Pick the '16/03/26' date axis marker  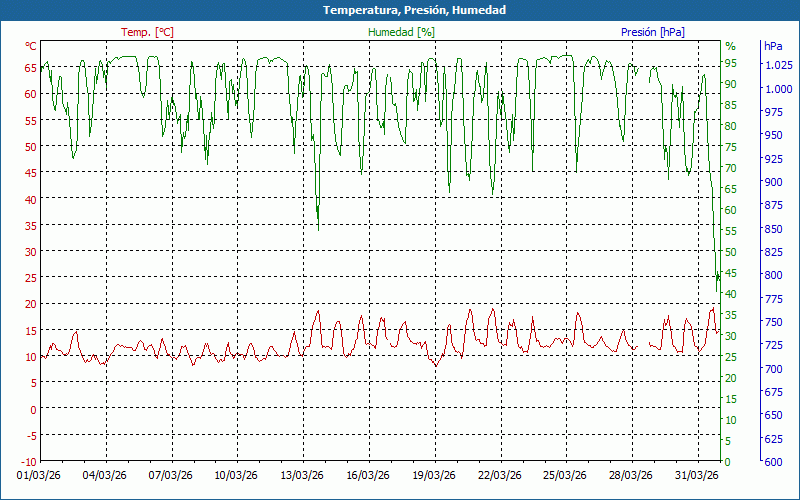click(x=367, y=476)
